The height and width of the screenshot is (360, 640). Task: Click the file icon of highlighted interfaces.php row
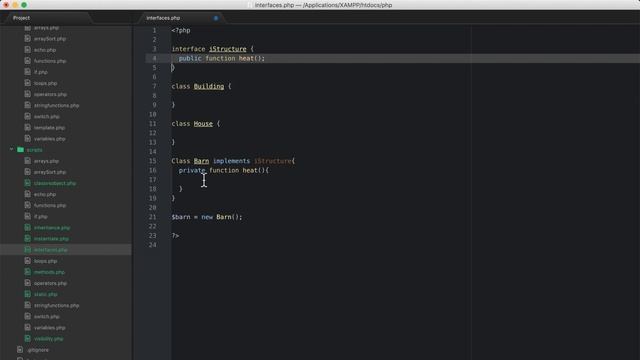pos(27,249)
